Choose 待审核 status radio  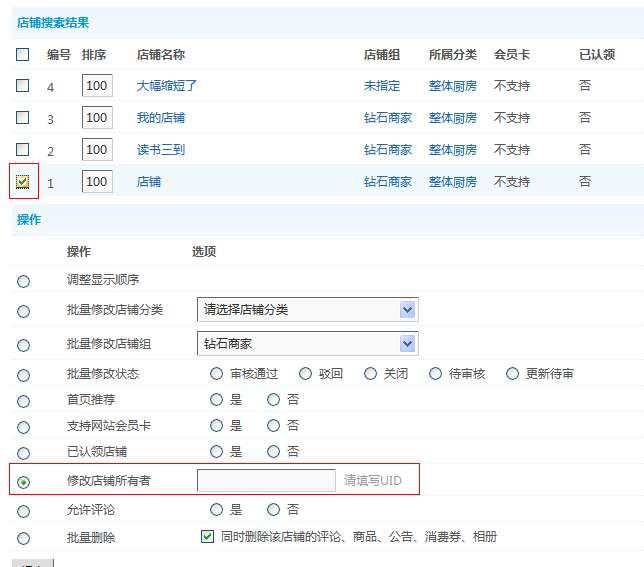(x=435, y=374)
